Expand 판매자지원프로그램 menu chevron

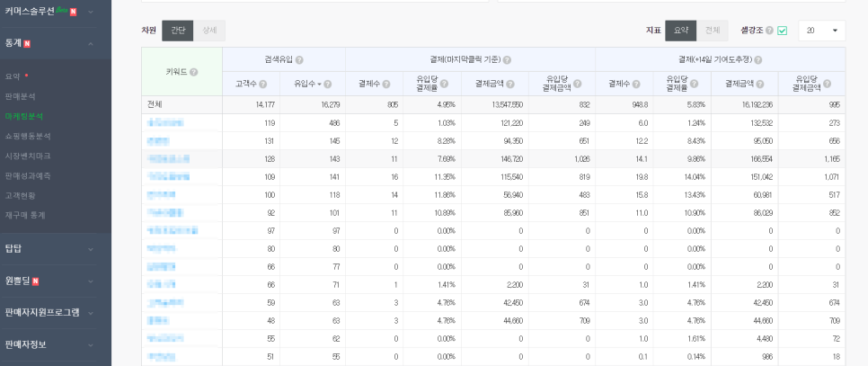click(91, 313)
